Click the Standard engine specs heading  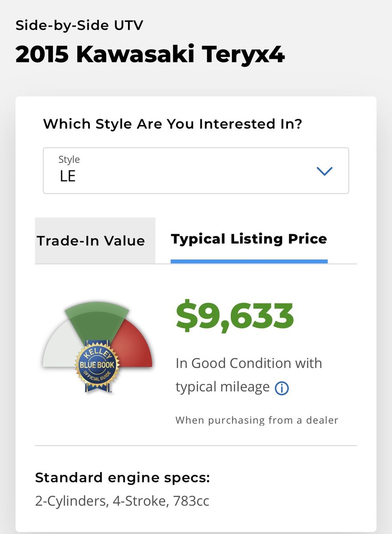(x=122, y=478)
